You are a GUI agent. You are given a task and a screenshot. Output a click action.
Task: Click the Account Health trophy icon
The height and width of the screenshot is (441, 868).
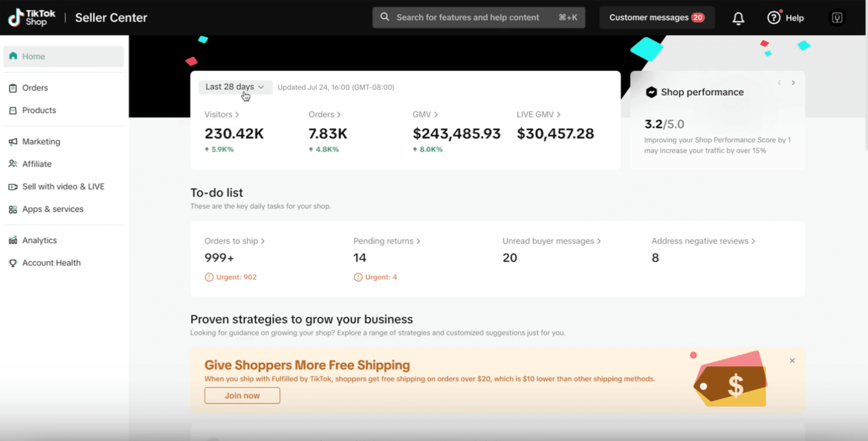coord(13,263)
